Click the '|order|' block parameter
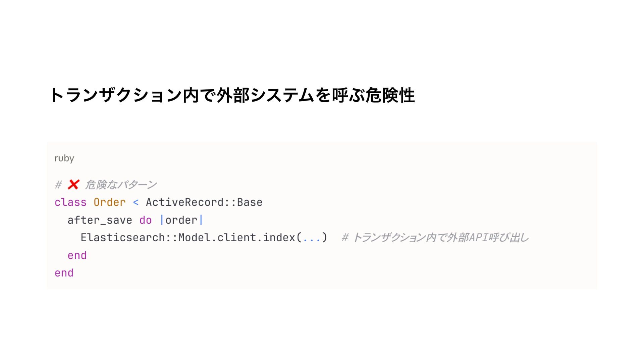The height and width of the screenshot is (362, 644). coord(181,220)
